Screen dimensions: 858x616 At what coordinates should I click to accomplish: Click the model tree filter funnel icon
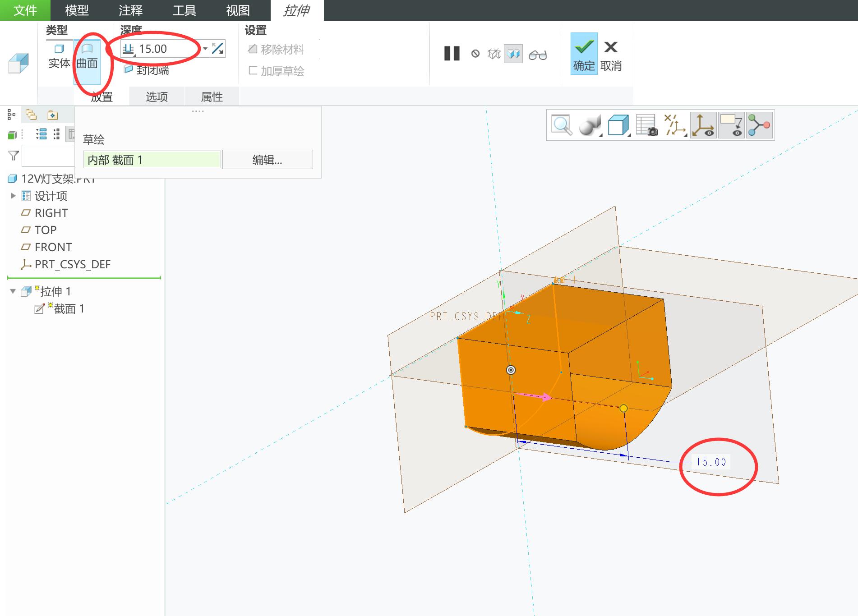click(x=14, y=156)
